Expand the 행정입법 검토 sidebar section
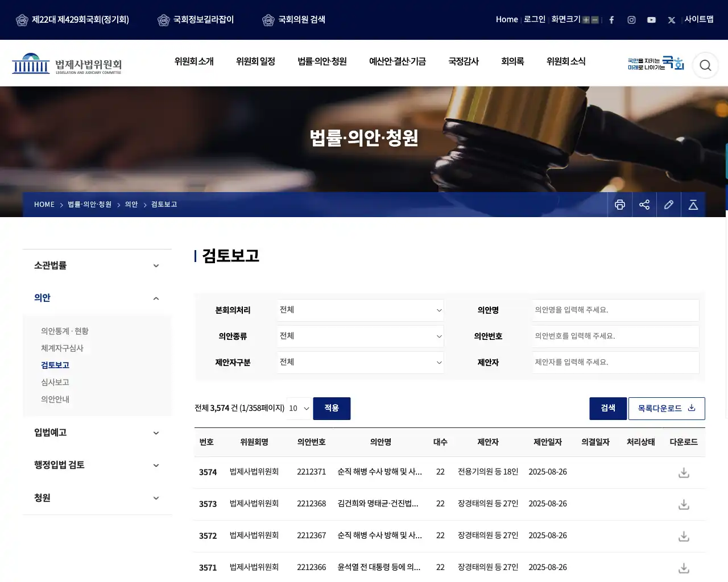 tap(97, 465)
